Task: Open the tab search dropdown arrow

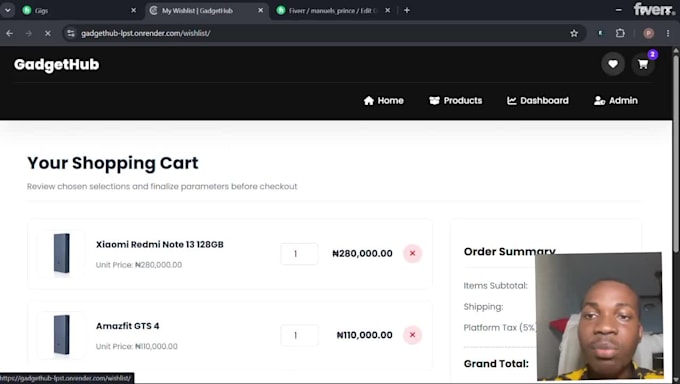Action: 8,10
